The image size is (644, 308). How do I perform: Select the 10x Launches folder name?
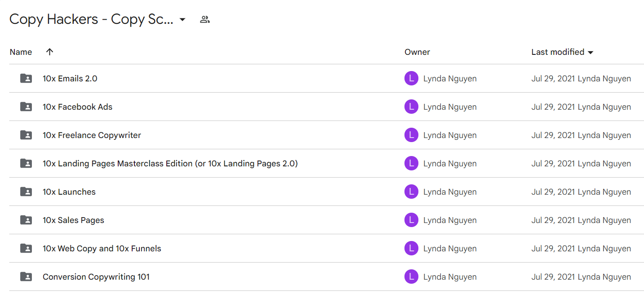click(69, 192)
